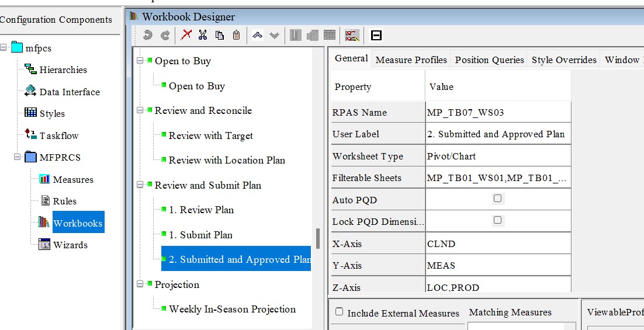This screenshot has height=330, width=644.
Task: Click the cyan mfpcs folder icon
Action: pyautogui.click(x=17, y=47)
